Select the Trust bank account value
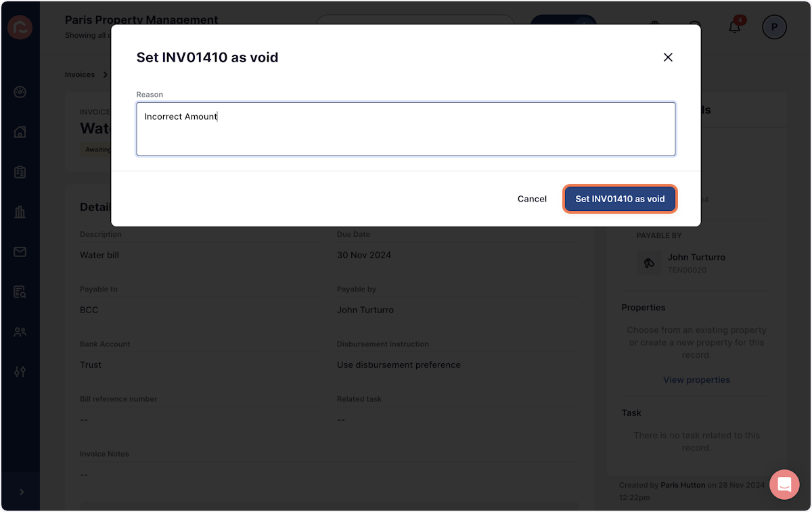Viewport: 812px width, 512px height. (91, 365)
